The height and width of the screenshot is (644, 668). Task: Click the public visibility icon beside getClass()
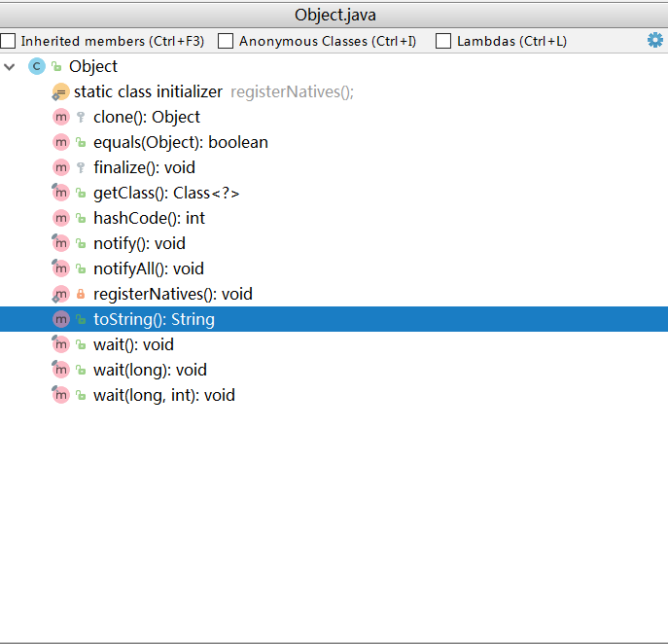tap(81, 193)
